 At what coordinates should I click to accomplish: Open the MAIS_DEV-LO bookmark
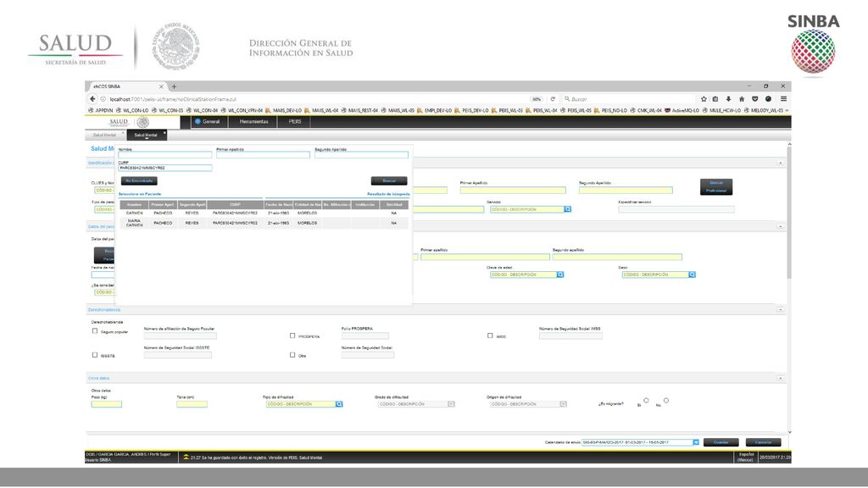(283, 111)
